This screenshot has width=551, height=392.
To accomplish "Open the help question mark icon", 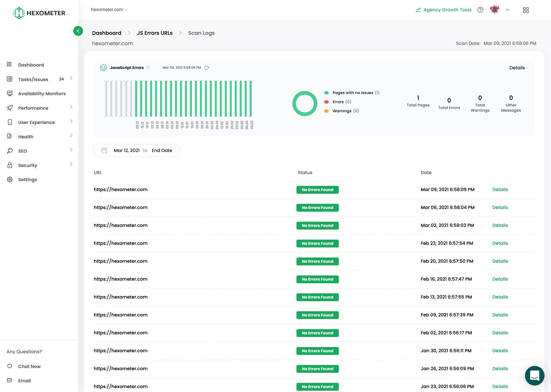I will tap(480, 10).
